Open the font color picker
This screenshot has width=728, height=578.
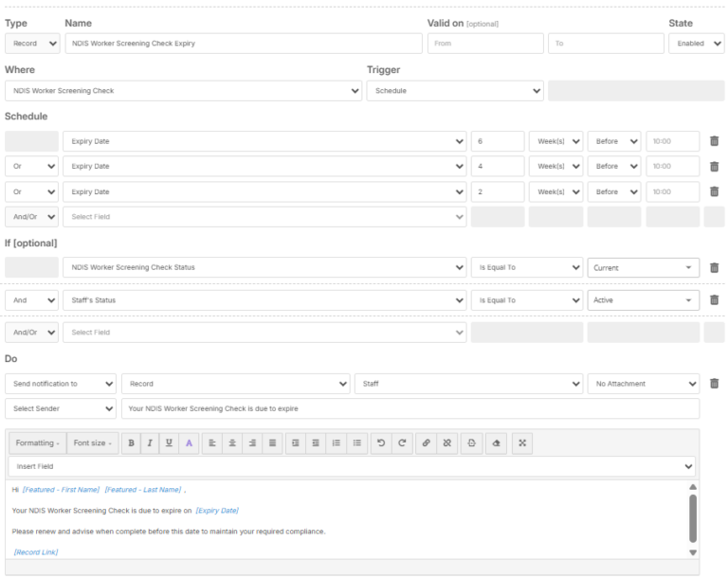click(x=189, y=443)
